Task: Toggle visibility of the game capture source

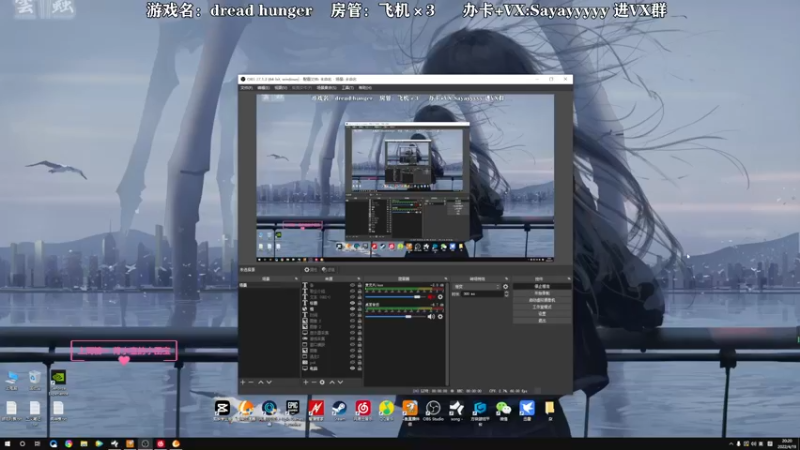Action: (x=353, y=339)
